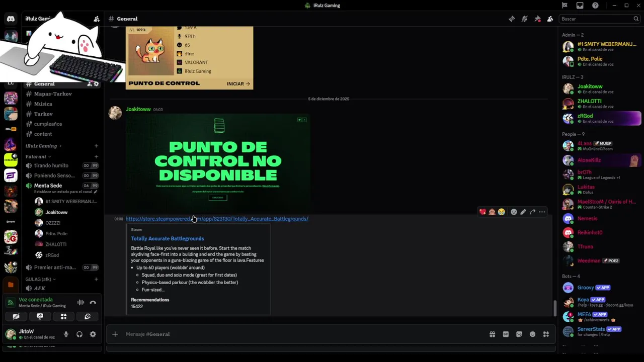Open the Punto de Control No Disponible image
644x362 pixels.
218,163
